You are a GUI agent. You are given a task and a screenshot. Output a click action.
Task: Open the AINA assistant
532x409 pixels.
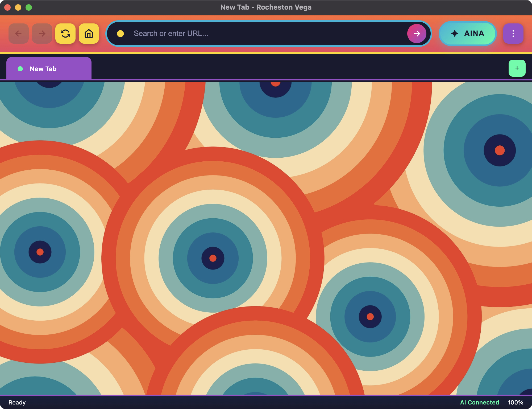[468, 34]
